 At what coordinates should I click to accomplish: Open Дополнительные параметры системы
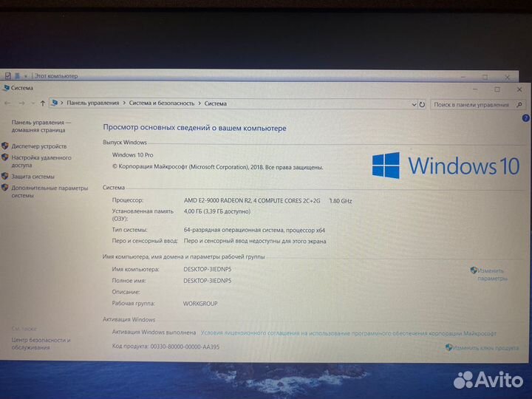(50, 191)
